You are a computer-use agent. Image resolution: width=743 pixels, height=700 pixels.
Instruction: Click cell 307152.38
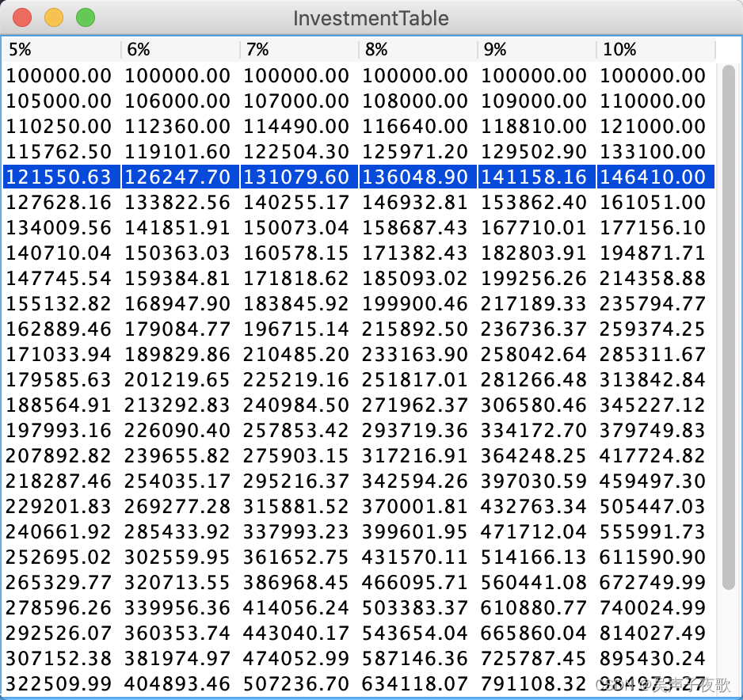62,658
